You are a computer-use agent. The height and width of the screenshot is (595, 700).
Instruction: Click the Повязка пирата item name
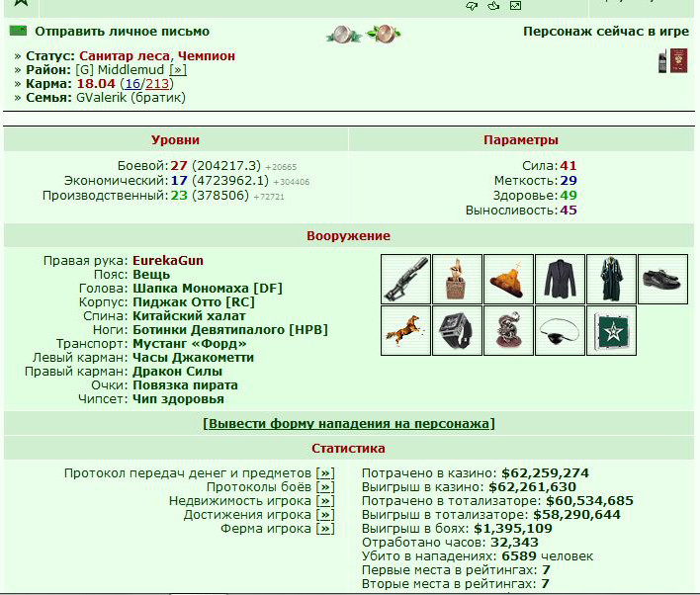tap(185, 385)
